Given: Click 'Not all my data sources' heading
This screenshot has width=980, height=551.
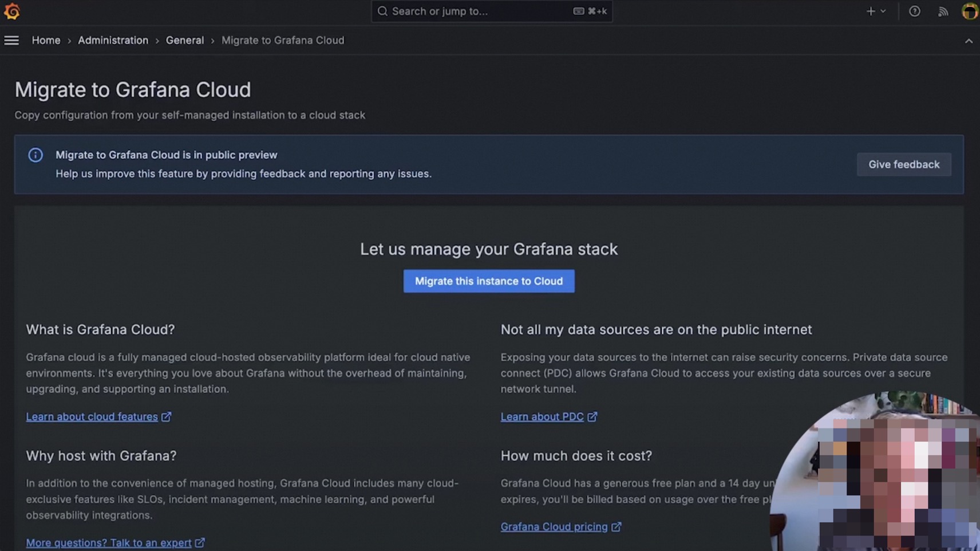Looking at the screenshot, I should point(657,330).
